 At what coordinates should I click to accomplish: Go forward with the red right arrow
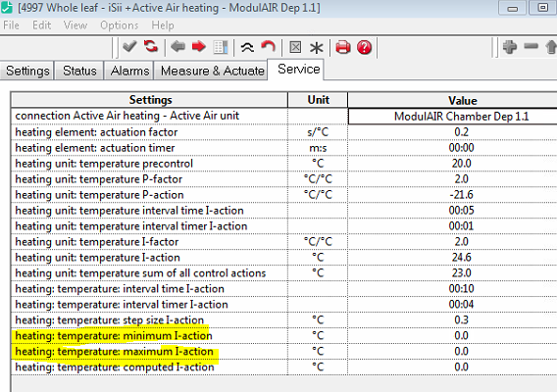tap(199, 46)
